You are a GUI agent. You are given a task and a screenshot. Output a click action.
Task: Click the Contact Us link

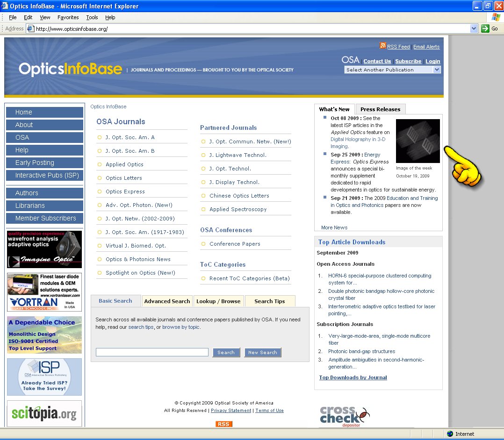[x=377, y=61]
